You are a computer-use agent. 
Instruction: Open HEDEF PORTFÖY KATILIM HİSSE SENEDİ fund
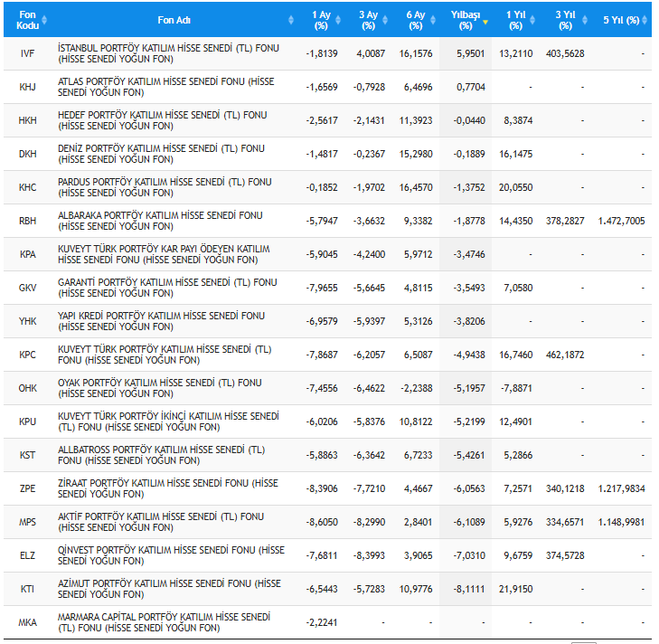(x=162, y=120)
